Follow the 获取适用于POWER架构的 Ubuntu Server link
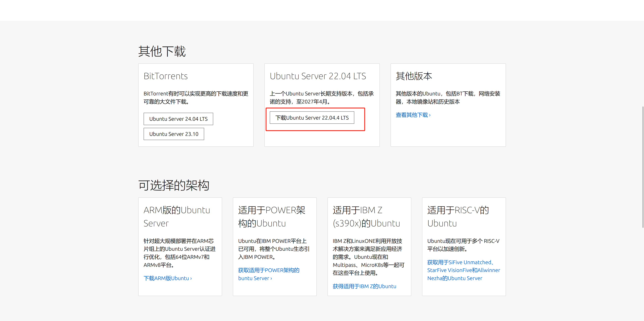This screenshot has height=321, width=644. [269, 274]
